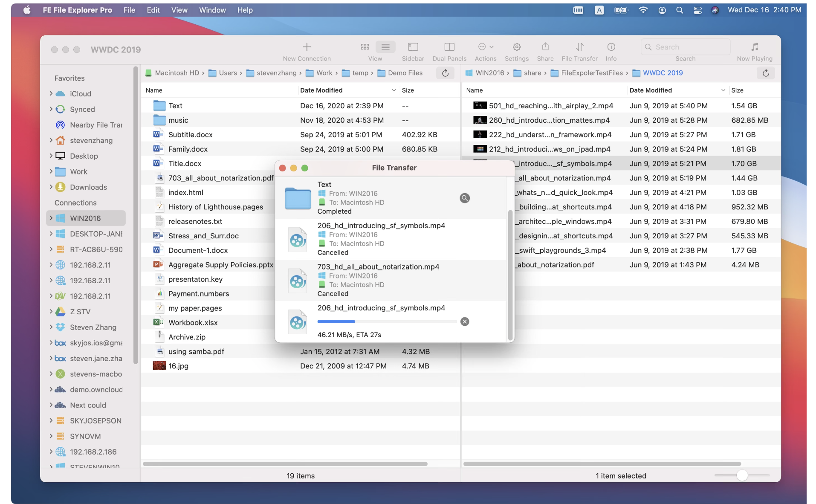Switch to icon grid view
The image size is (816, 504).
(365, 47)
